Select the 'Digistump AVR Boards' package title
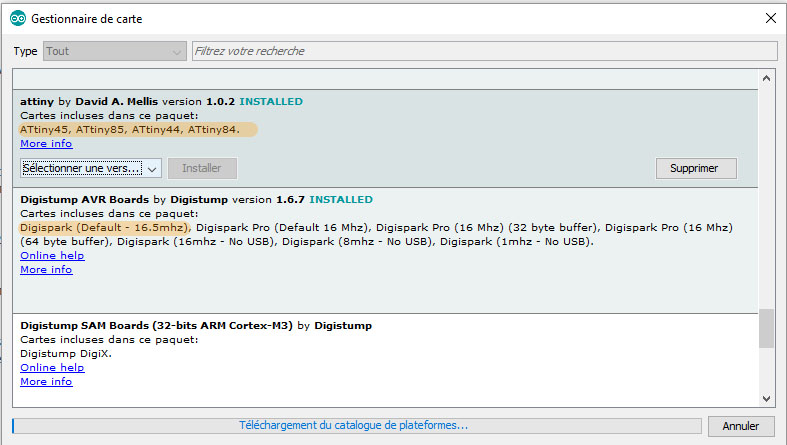Image resolution: width=787 pixels, height=445 pixels. click(x=84, y=199)
